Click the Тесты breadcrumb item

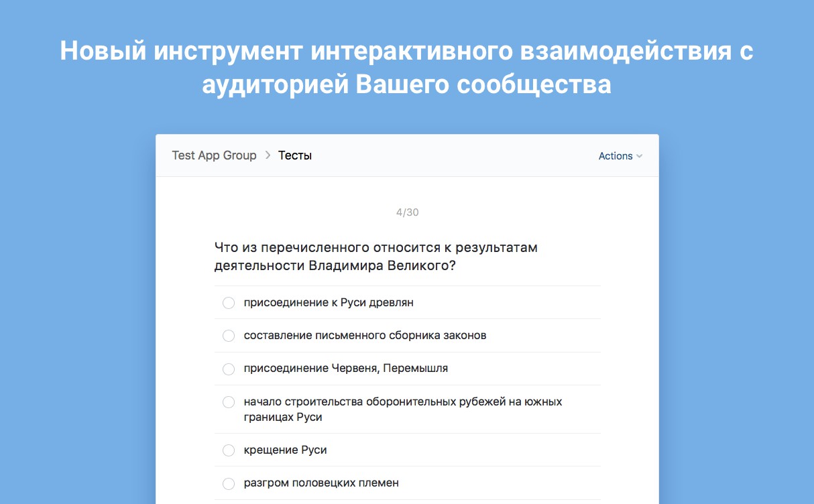point(295,155)
